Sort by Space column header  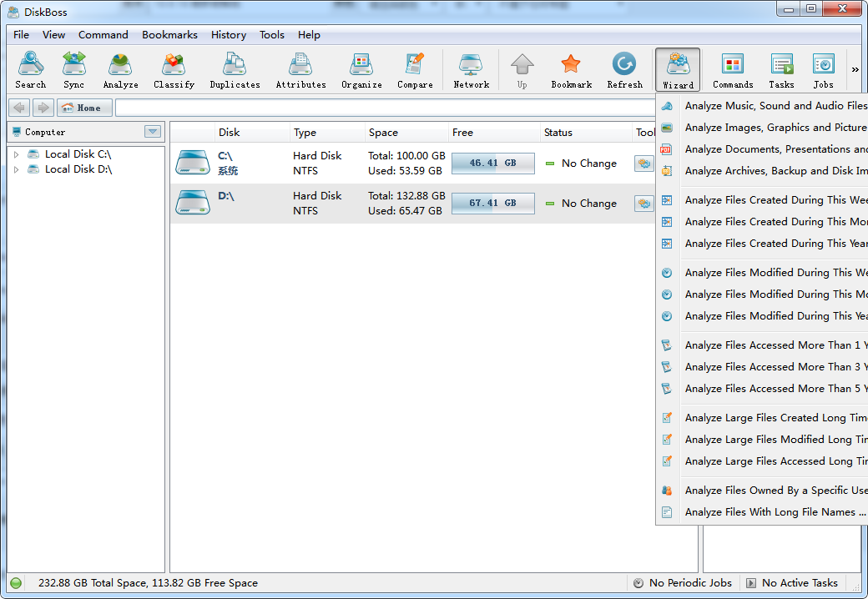coord(406,133)
